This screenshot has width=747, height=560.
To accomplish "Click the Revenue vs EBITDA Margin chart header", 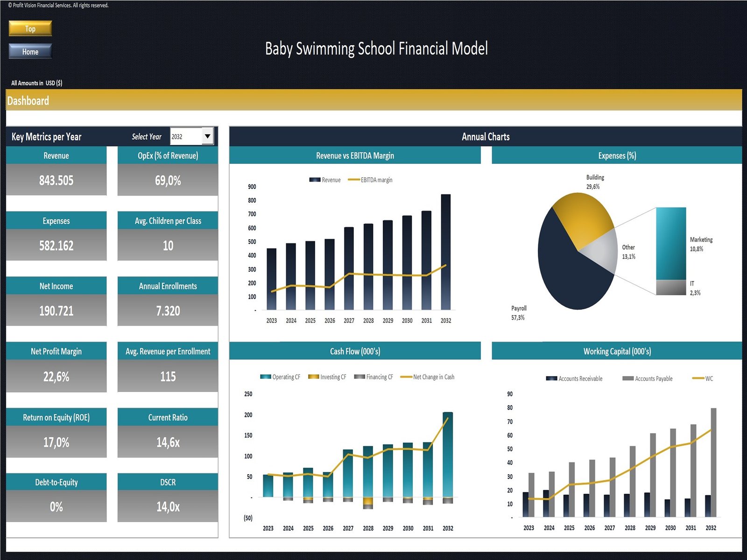I will click(355, 155).
